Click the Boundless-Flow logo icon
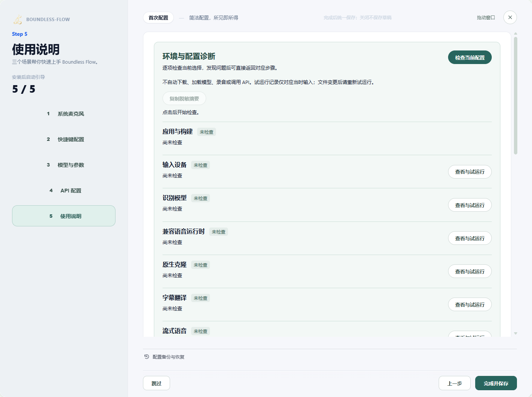Screen dimensions: 532x397 [x=18, y=19]
